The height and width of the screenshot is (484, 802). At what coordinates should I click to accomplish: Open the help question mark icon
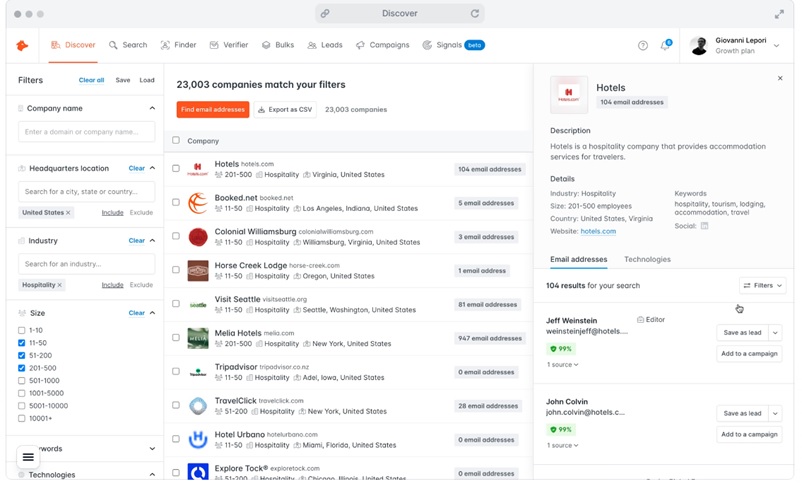(x=643, y=46)
